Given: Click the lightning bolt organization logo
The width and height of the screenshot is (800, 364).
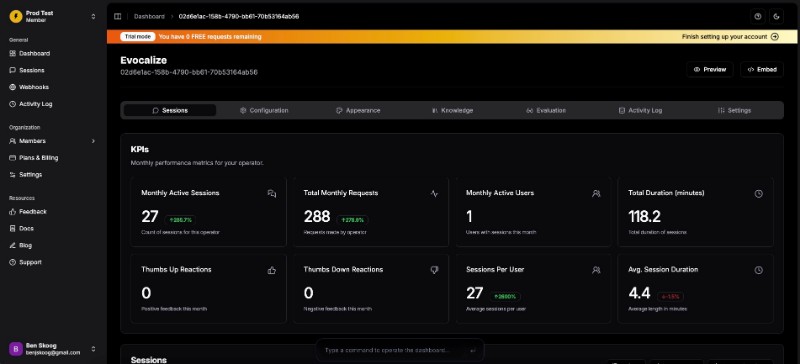Looking at the screenshot, I should click(x=16, y=16).
